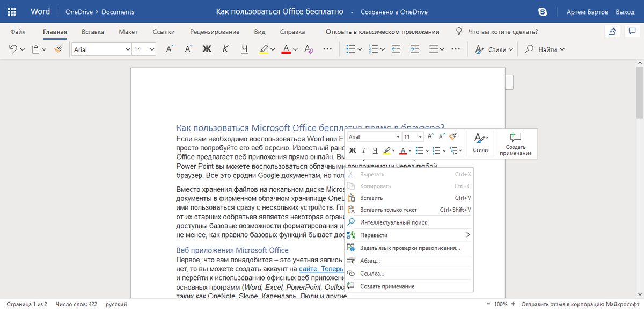Screen dimensions: 644x309
Task: Switch to the Макет tab
Action: tap(128, 32)
